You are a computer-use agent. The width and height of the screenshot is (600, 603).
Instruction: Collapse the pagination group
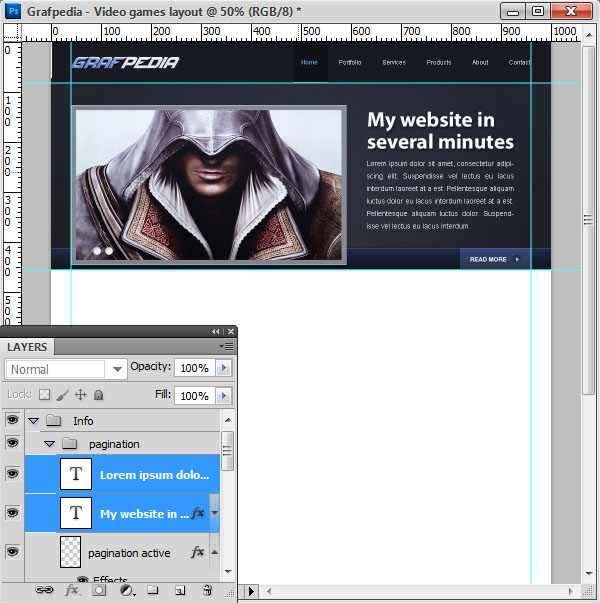pos(49,444)
